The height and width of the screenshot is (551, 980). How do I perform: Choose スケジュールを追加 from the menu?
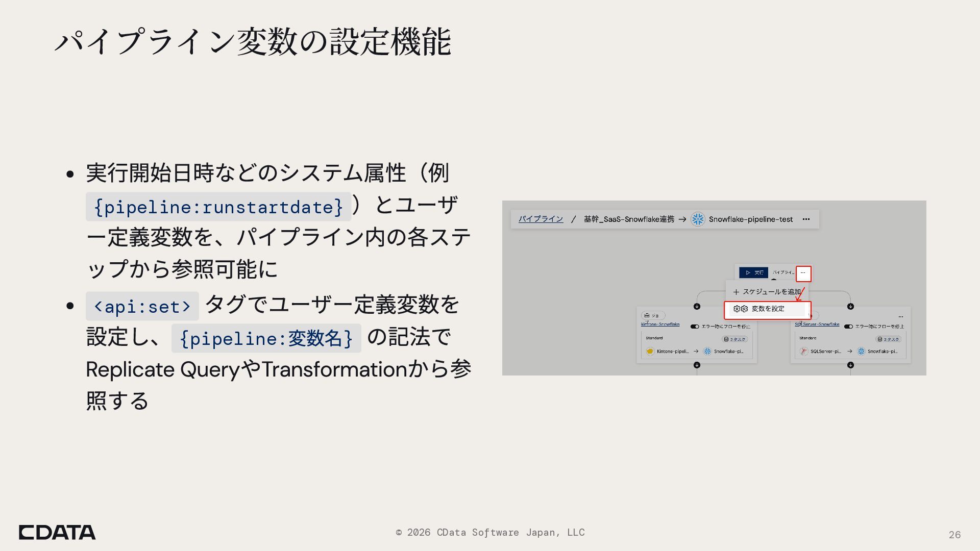pos(767,292)
